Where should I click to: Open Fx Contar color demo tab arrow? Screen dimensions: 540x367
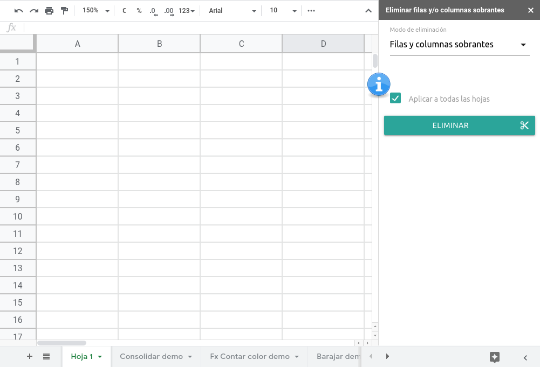(297, 357)
